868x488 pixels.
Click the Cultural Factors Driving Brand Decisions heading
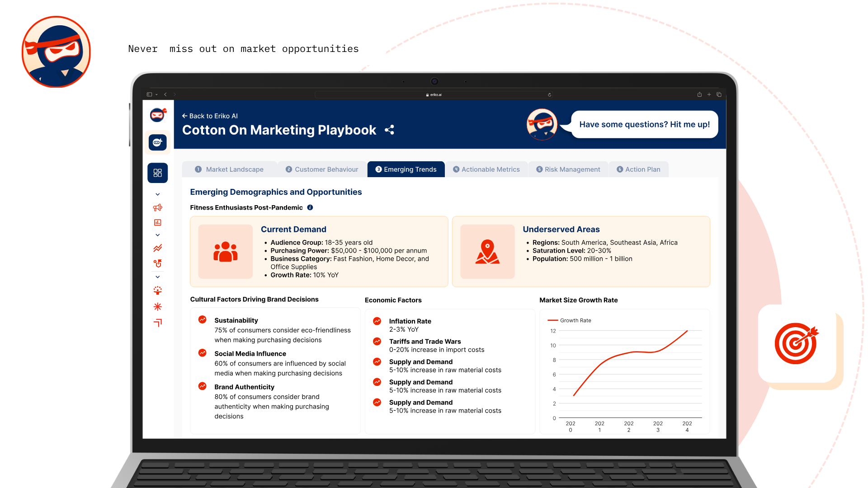254,299
